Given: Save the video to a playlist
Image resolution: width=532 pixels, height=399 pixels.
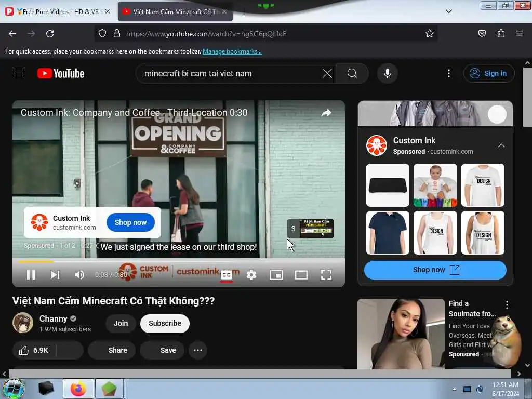Looking at the screenshot, I should 162,350.
